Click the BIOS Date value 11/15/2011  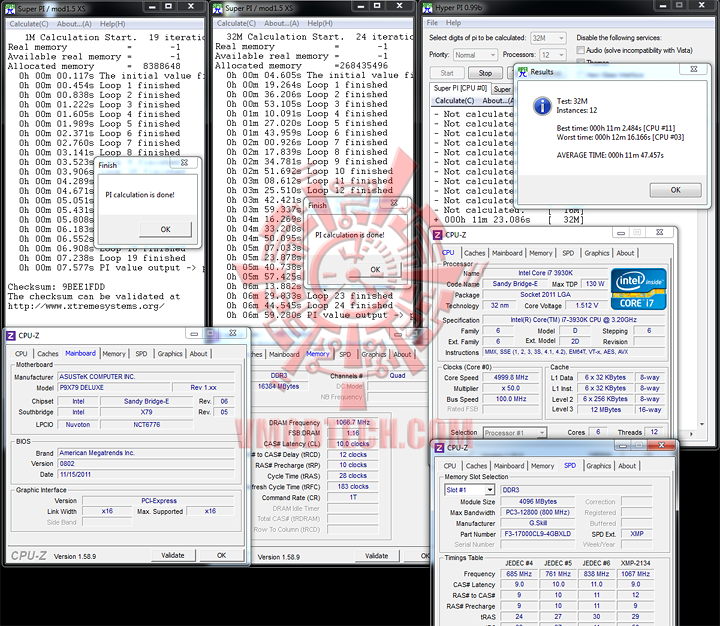(x=146, y=474)
